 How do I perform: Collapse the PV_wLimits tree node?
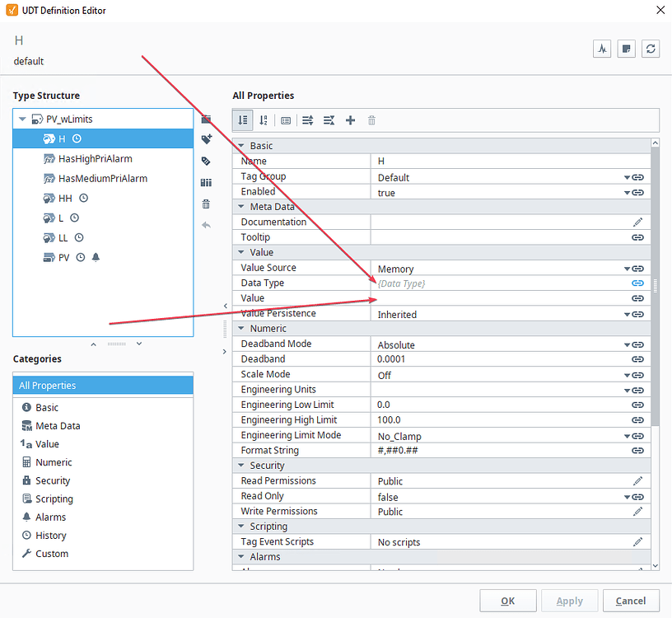point(22,119)
